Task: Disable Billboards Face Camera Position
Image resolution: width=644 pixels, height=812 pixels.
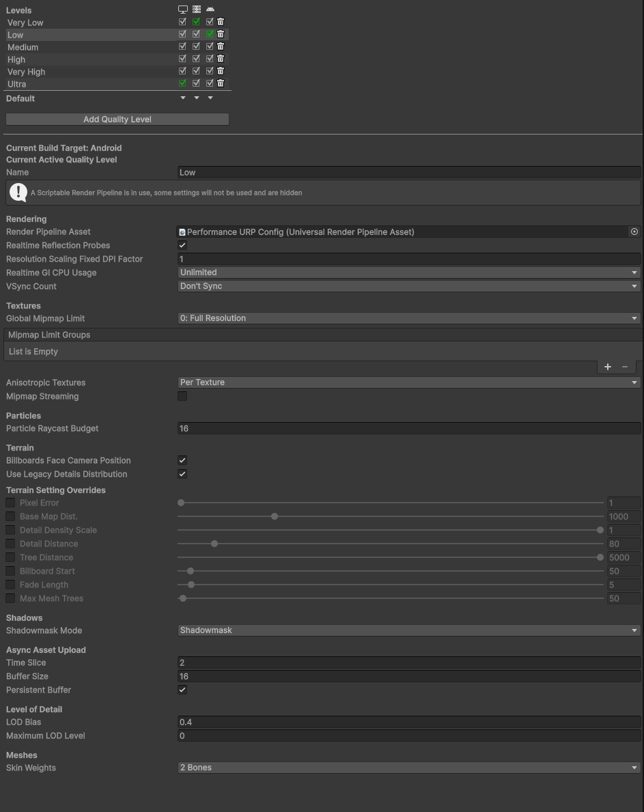Action: point(182,460)
